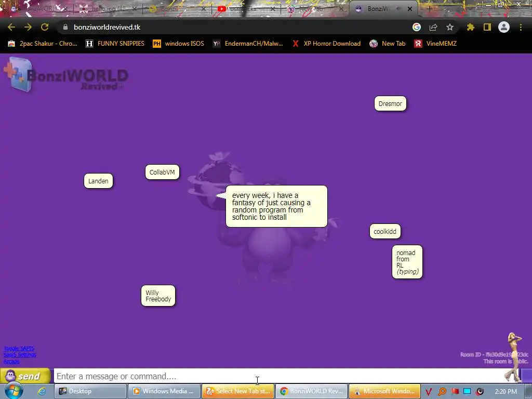Open the Windows Start orb
Viewport: 532px width, 399px height.
(x=14, y=391)
